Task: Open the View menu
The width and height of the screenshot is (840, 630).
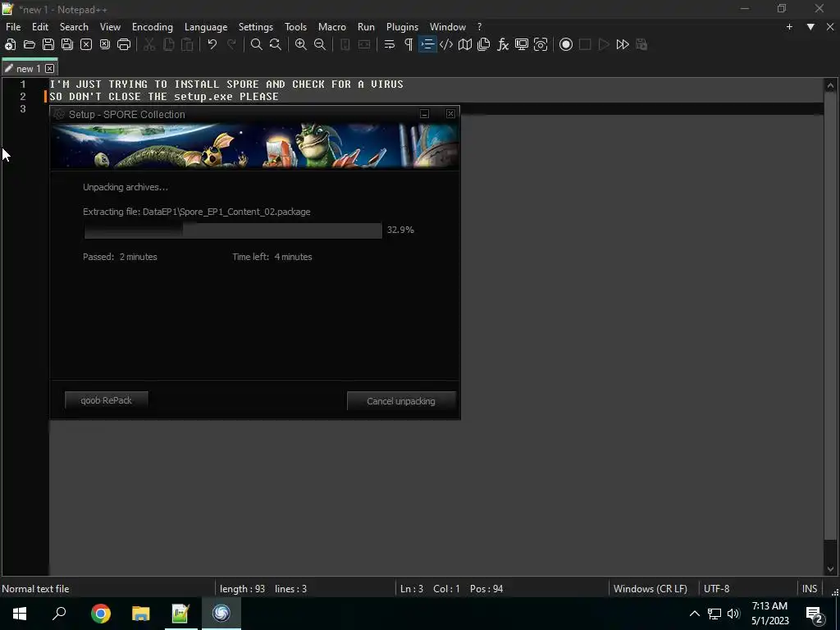Action: [110, 27]
